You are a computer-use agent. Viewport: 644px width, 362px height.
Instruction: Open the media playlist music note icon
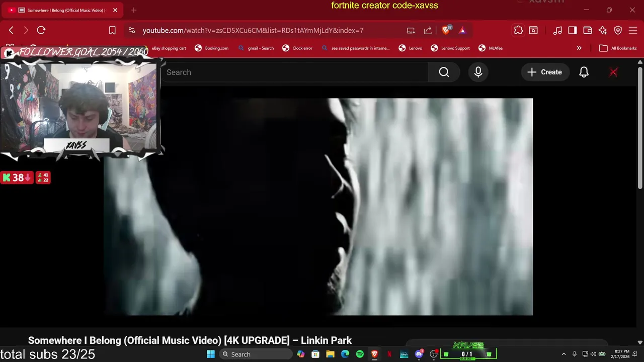click(557, 30)
